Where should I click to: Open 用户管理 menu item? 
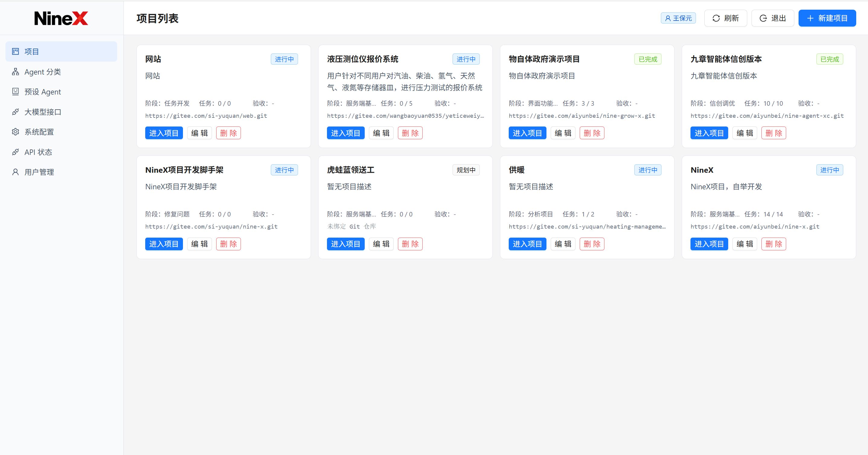61,172
